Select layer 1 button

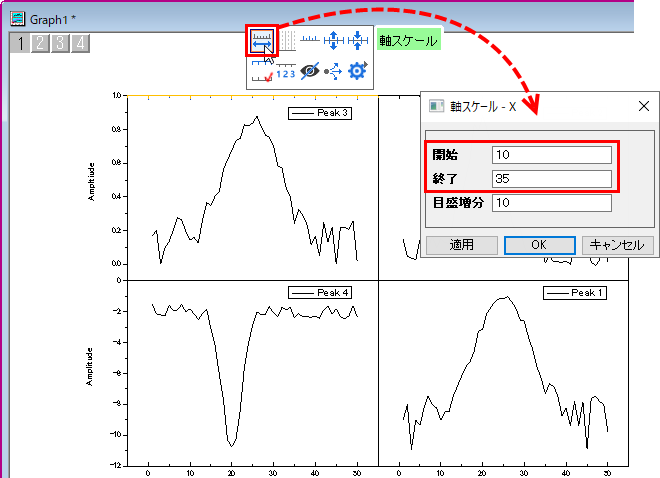coord(20,43)
